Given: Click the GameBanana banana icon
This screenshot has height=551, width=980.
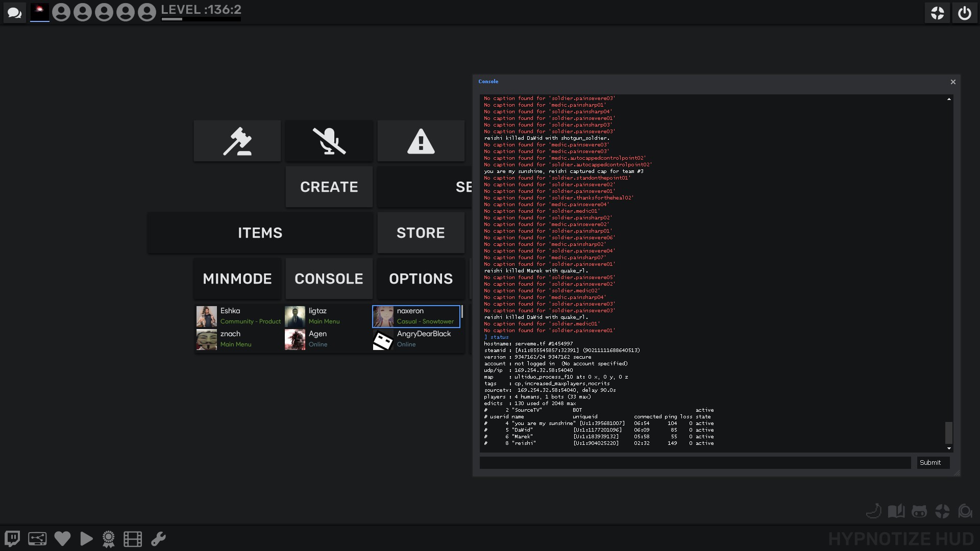Looking at the screenshot, I should [x=874, y=511].
